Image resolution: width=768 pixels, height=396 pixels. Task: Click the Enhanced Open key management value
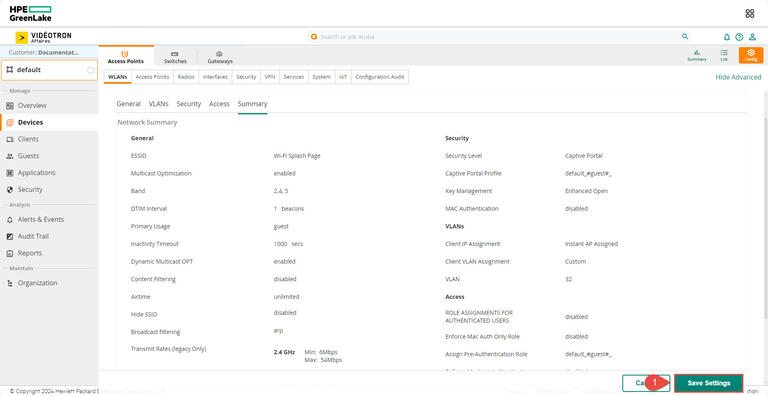click(x=586, y=191)
